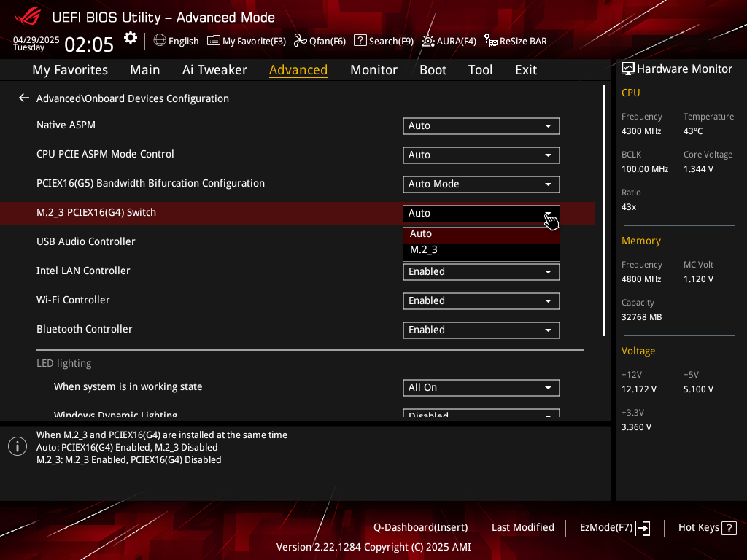Viewport: 747px width, 560px height.
Task: Switch to My Favorites tab
Action: pos(70,70)
